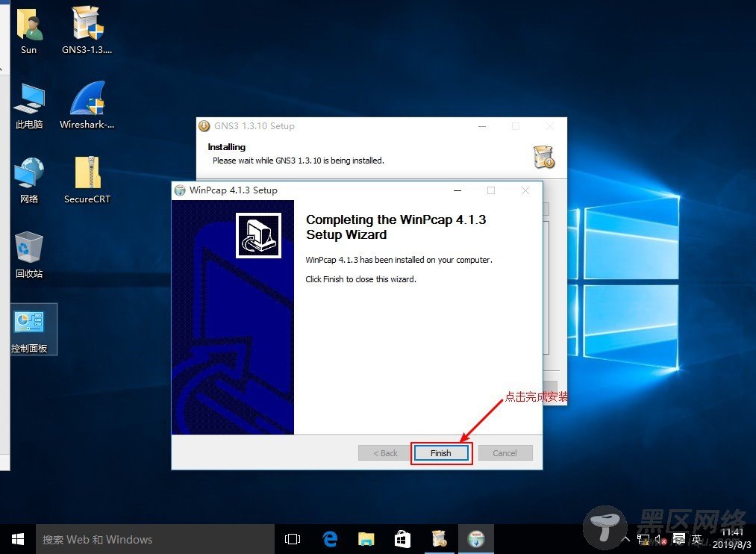Image resolution: width=756 pixels, height=554 pixels.
Task: Minimize the WinPcap 4.1.3 Setup window
Action: coord(457,190)
